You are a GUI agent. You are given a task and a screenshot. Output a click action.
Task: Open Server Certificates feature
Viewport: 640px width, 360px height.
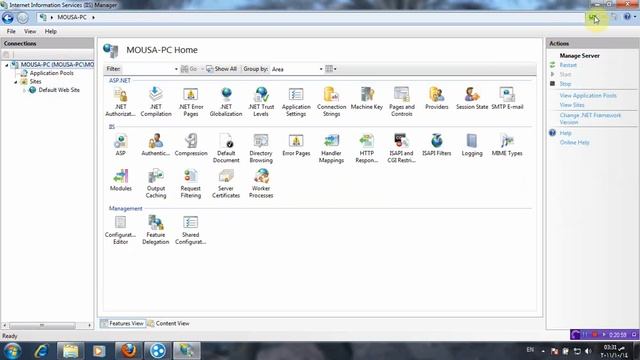pyautogui.click(x=226, y=184)
